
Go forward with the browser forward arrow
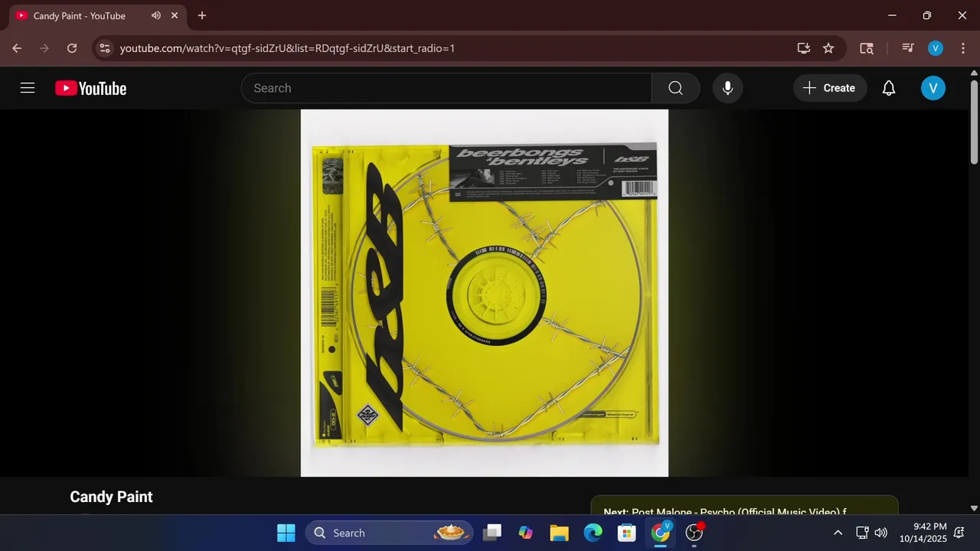point(44,48)
